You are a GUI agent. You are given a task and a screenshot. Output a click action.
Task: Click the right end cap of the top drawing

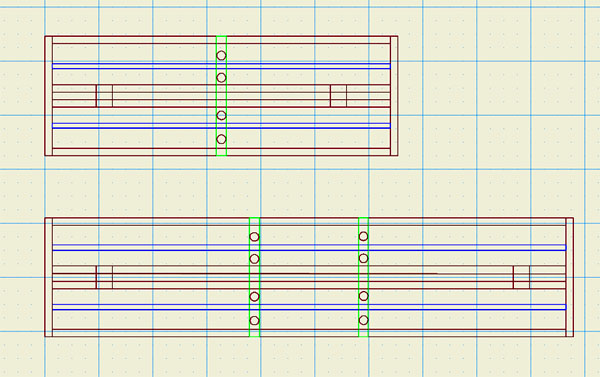394,96
